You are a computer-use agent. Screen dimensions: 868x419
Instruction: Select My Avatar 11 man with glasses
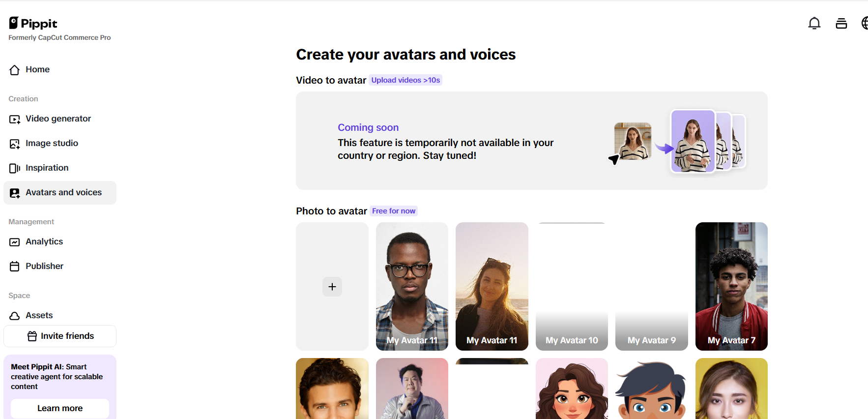(x=412, y=286)
